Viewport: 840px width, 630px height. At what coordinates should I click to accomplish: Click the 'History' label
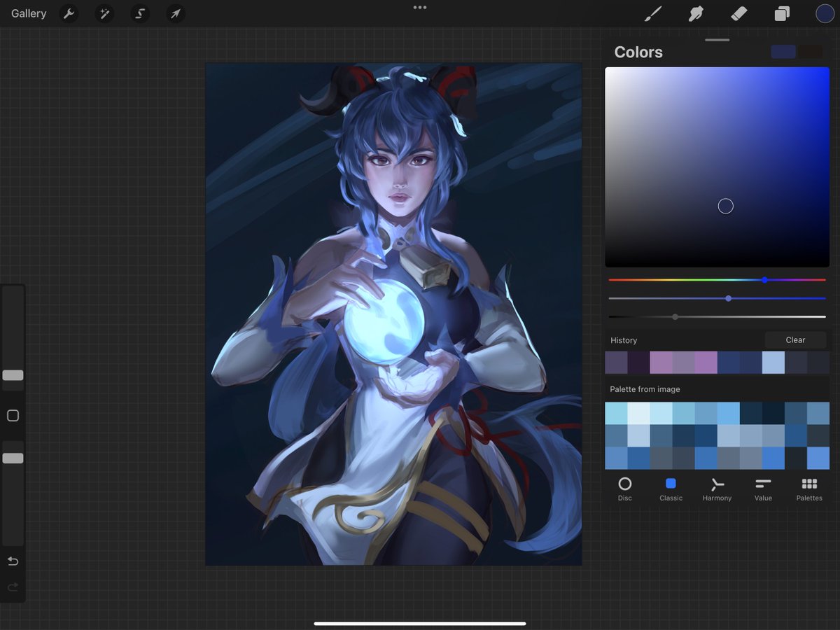tap(624, 340)
